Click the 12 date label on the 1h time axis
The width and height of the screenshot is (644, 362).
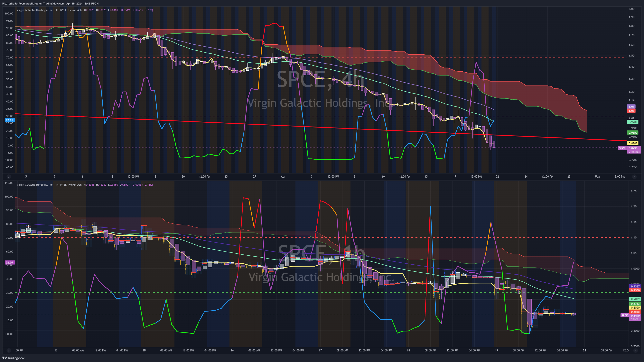point(56,350)
